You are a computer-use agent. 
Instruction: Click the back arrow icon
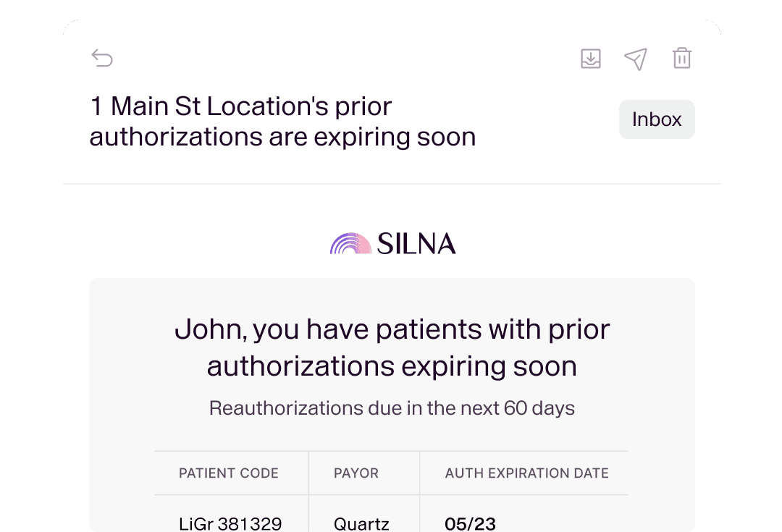[x=102, y=59]
